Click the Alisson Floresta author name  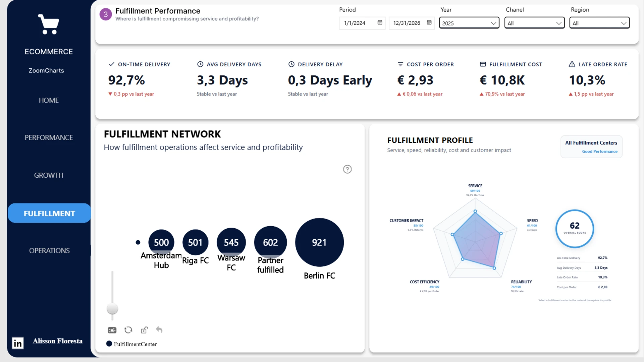coord(58,341)
